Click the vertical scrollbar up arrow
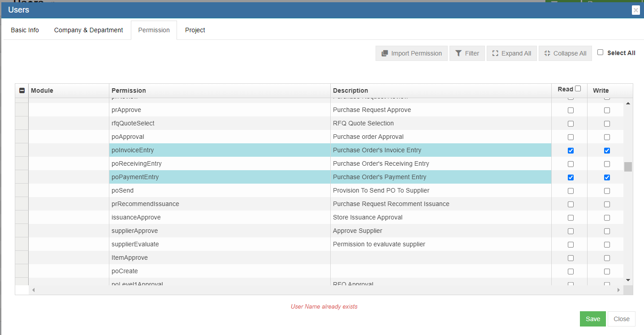This screenshot has height=335, width=644. click(x=628, y=104)
